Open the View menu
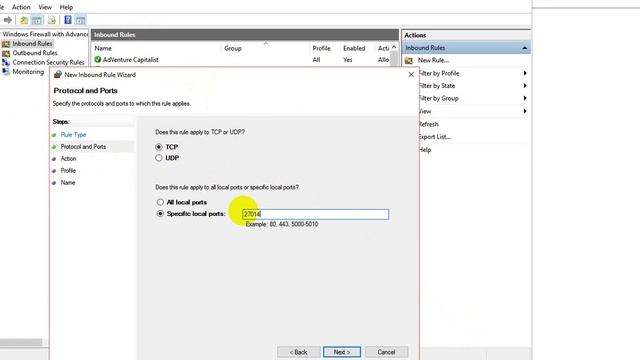This screenshot has height=360, width=640. (x=45, y=7)
